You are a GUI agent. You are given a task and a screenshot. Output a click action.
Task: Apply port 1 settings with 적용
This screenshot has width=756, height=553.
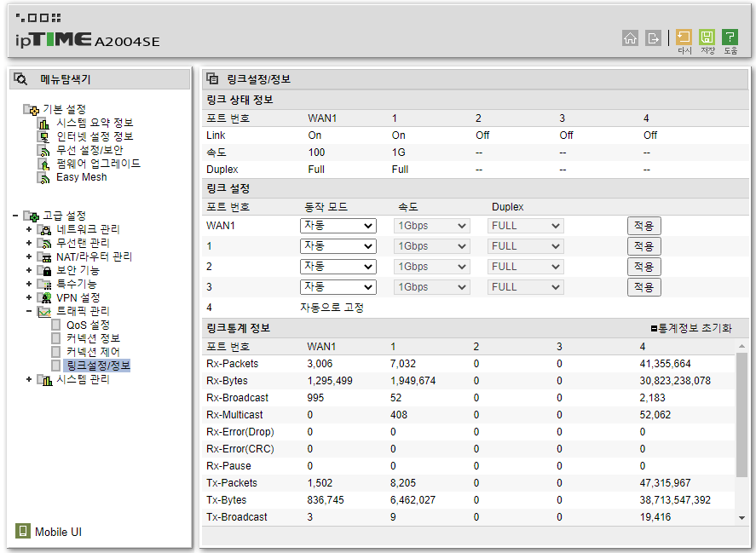click(x=643, y=246)
